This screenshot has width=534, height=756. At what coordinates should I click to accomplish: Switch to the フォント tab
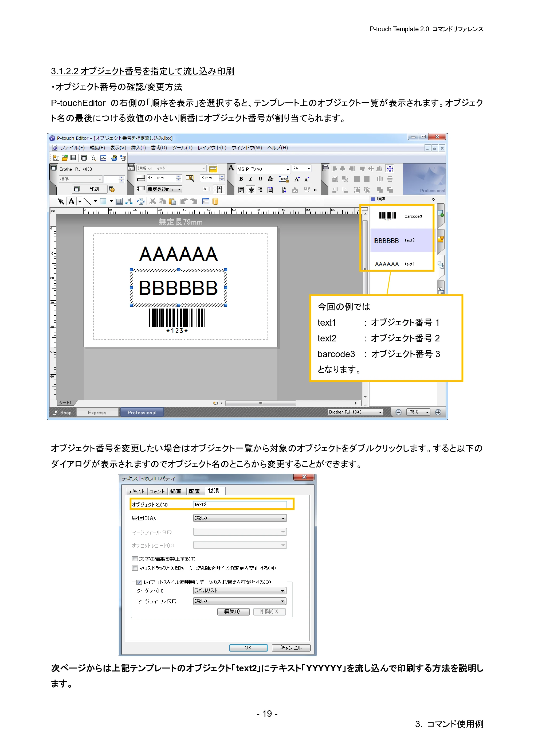click(x=157, y=491)
